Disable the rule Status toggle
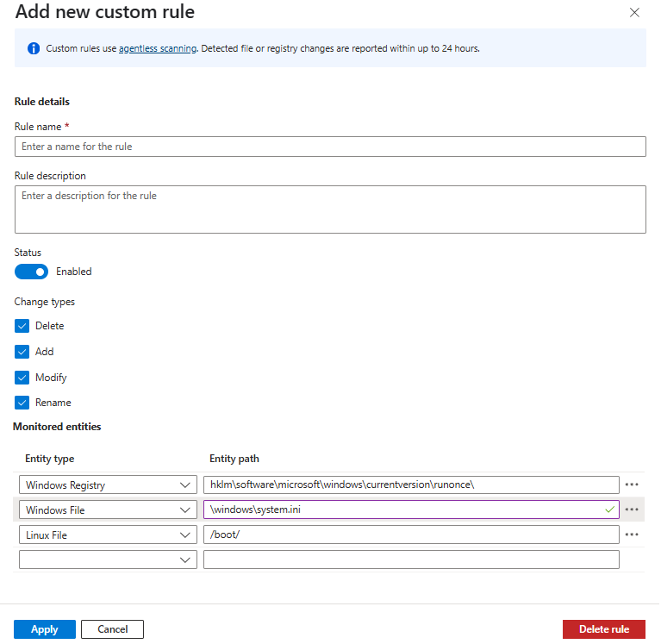The image size is (661, 644). [32, 272]
